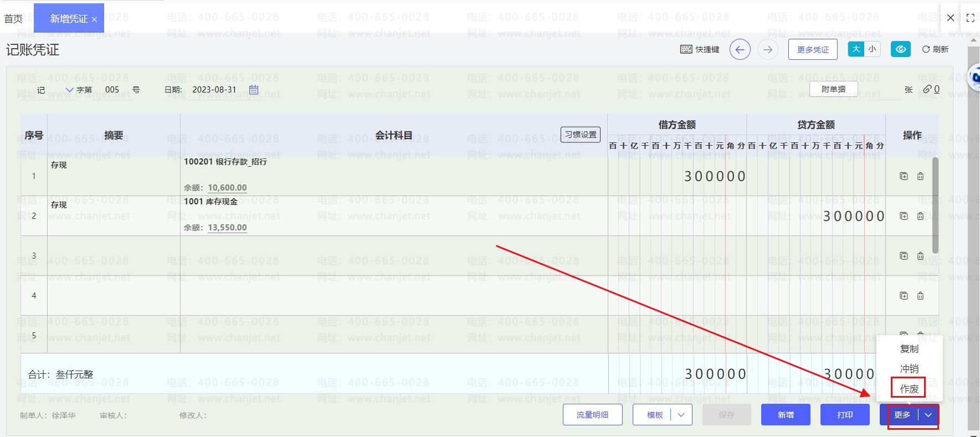Image resolution: width=980 pixels, height=437 pixels.
Task: Delete voucher row 2
Action: (x=920, y=216)
